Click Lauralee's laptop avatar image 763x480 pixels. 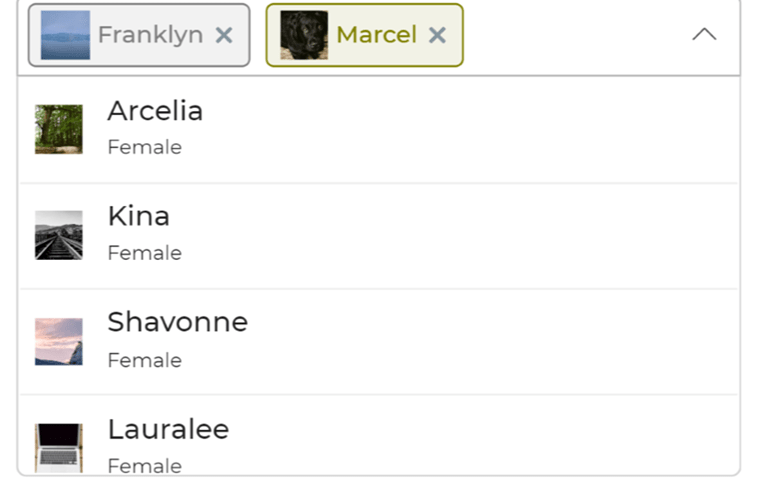(59, 447)
